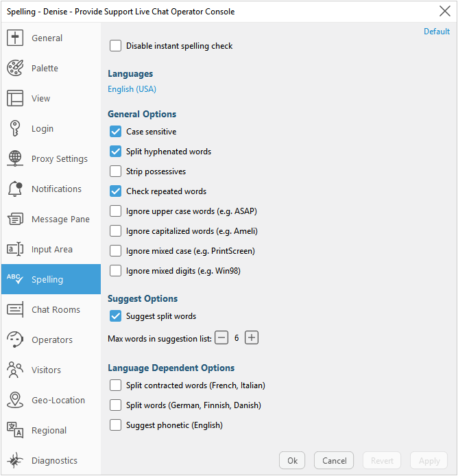Click the Regional translation icon

[x=15, y=430]
